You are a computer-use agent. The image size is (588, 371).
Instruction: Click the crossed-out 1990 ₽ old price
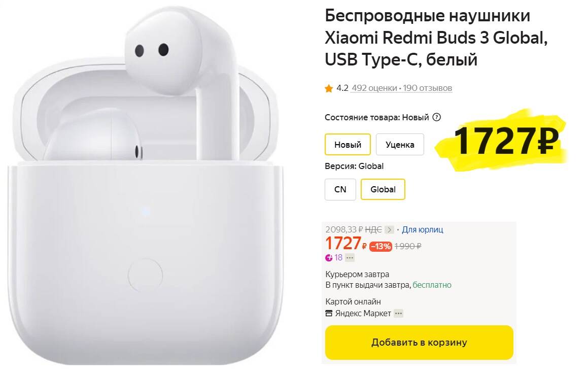coord(407,247)
